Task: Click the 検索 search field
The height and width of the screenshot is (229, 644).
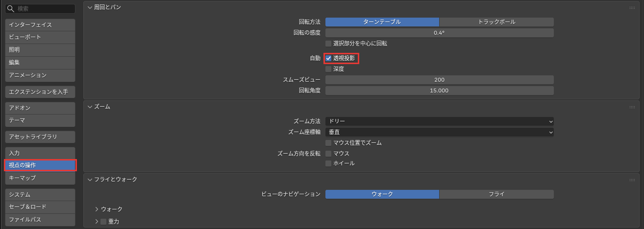Action: pos(40,9)
